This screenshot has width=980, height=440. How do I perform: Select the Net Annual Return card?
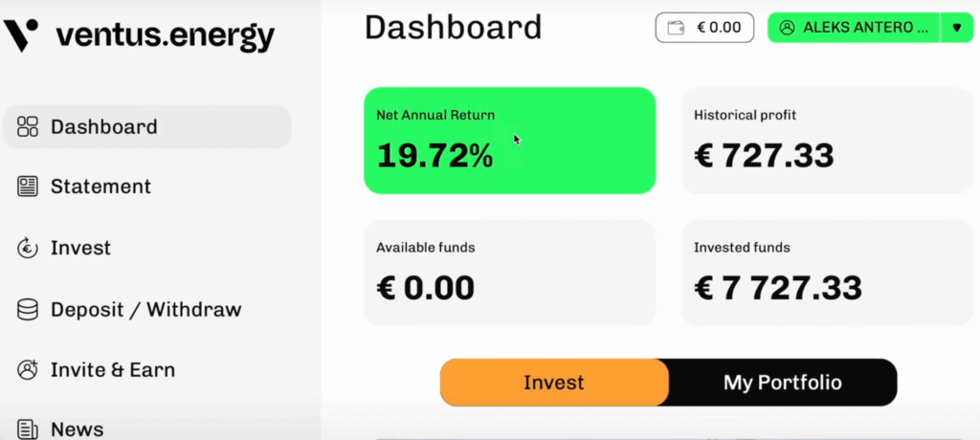click(509, 141)
